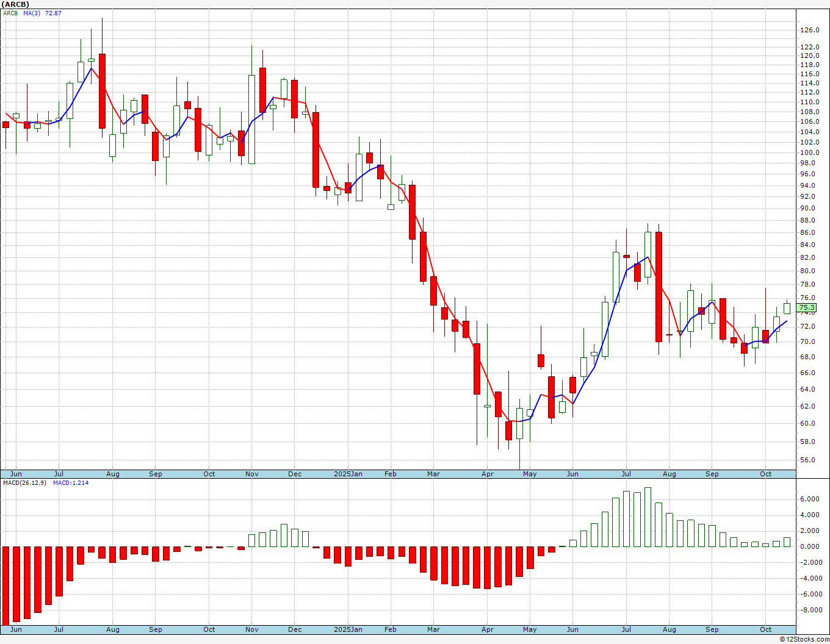Click the MA(3) moving average legend
The image size is (830, 644).
pyautogui.click(x=32, y=13)
